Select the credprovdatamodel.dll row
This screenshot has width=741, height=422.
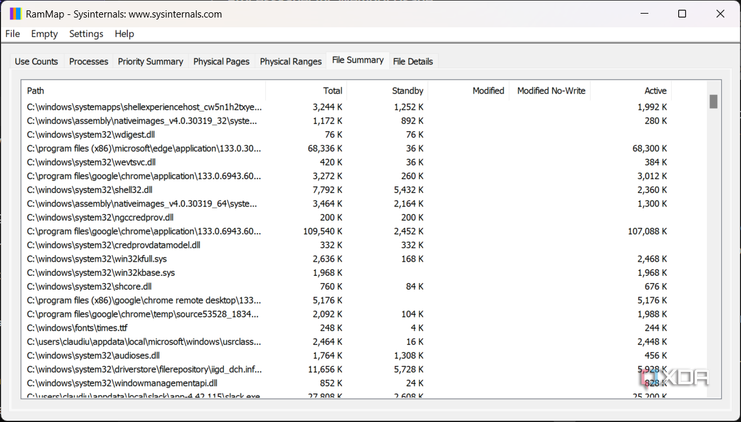364,245
